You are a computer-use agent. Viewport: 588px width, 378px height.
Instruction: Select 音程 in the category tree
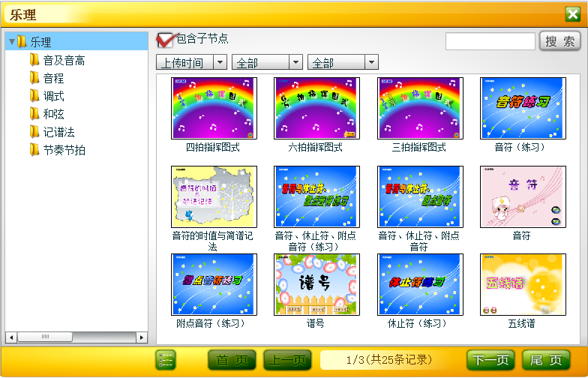(x=53, y=78)
